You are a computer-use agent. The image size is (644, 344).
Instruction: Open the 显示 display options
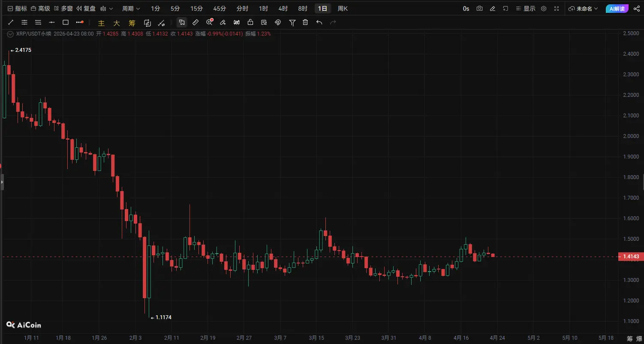coord(526,9)
